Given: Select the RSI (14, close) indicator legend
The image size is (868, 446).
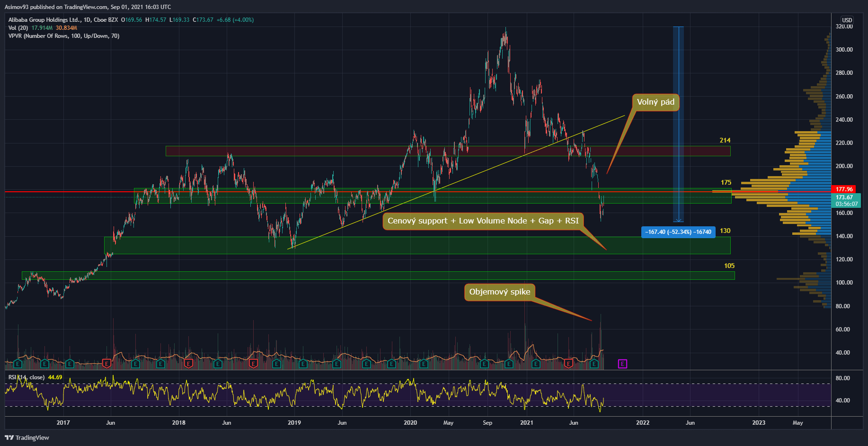Looking at the screenshot, I should click(27, 377).
